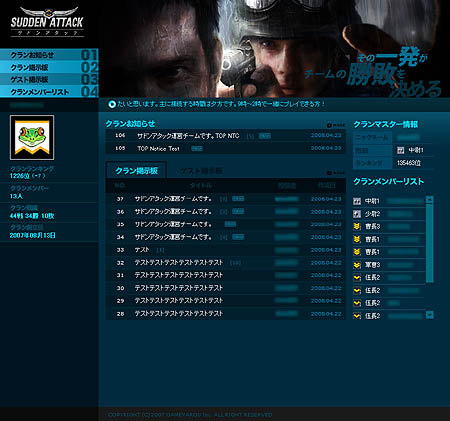This screenshot has width=450, height=421.
Task: Click the frog clan emblem image
Action: coord(32,137)
